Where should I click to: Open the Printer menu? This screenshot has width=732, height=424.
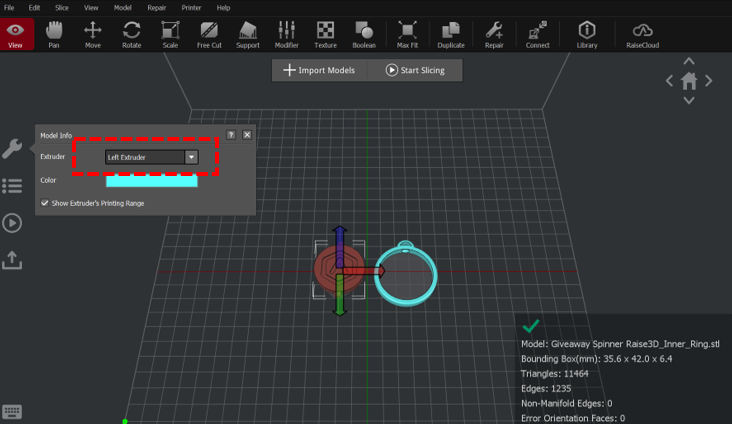191,7
